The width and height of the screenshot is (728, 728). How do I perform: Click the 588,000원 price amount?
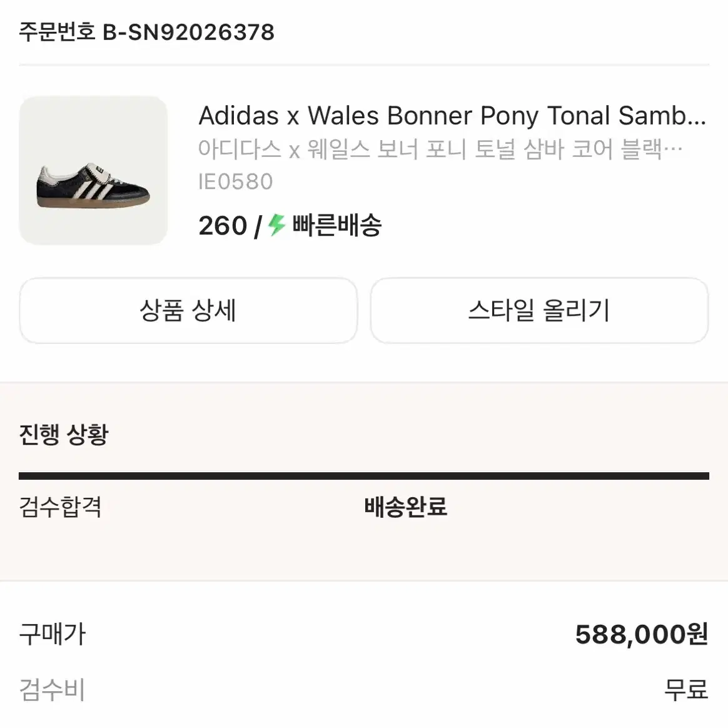641,635
